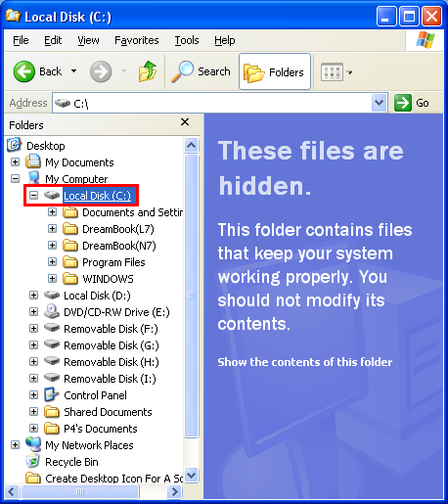The height and width of the screenshot is (504, 448).
Task: Open the View menu
Action: (x=88, y=40)
